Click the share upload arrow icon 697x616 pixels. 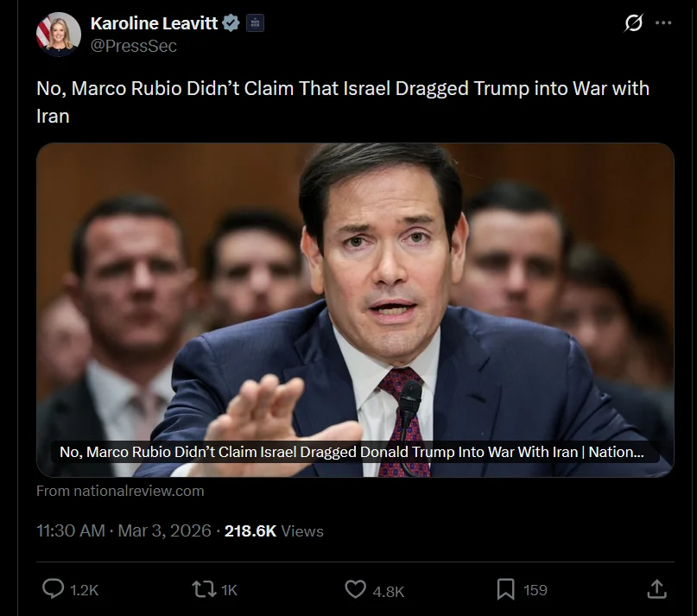pyautogui.click(x=656, y=589)
